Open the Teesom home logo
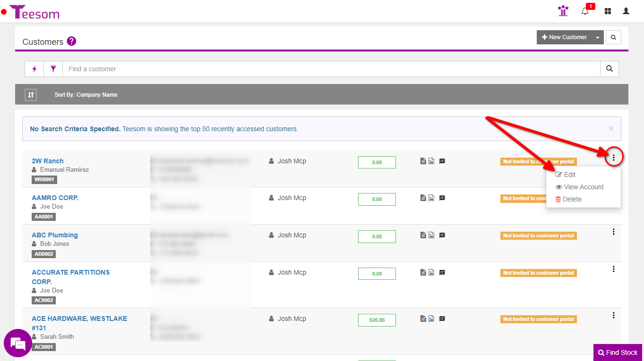The width and height of the screenshot is (644, 361). pos(34,12)
